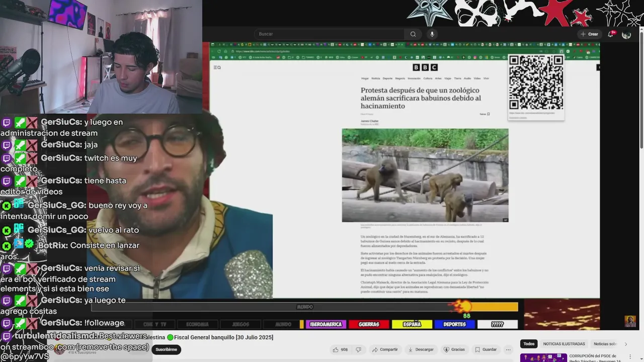
Task: Click the Salvar bookmark icon on the article
Action: click(488, 114)
